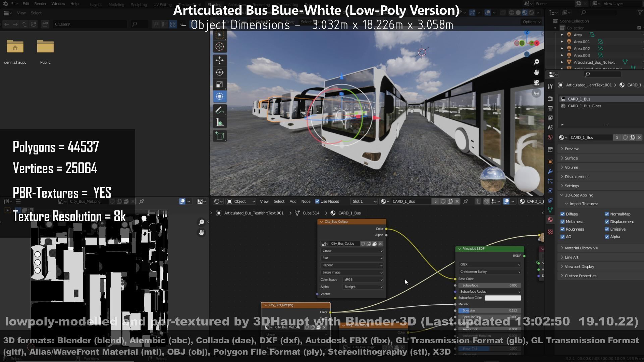The height and width of the screenshot is (362, 644).
Task: Open the Tool properties tab
Action: (x=550, y=86)
